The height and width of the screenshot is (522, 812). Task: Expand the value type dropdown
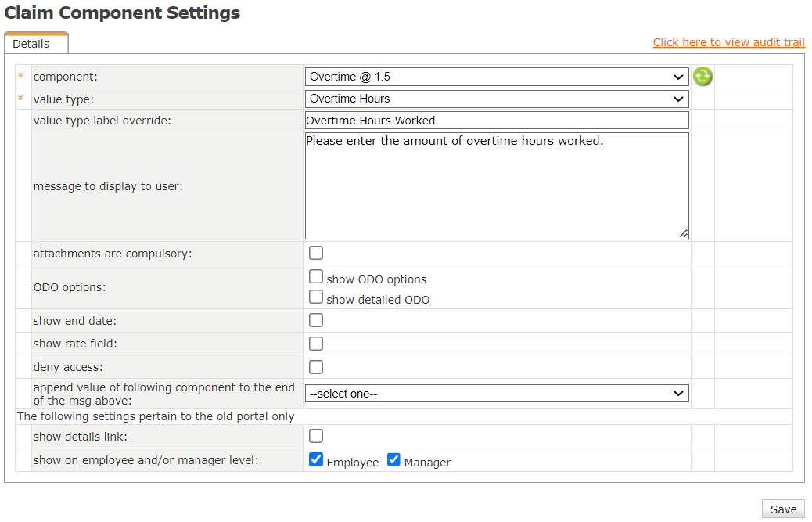(497, 99)
